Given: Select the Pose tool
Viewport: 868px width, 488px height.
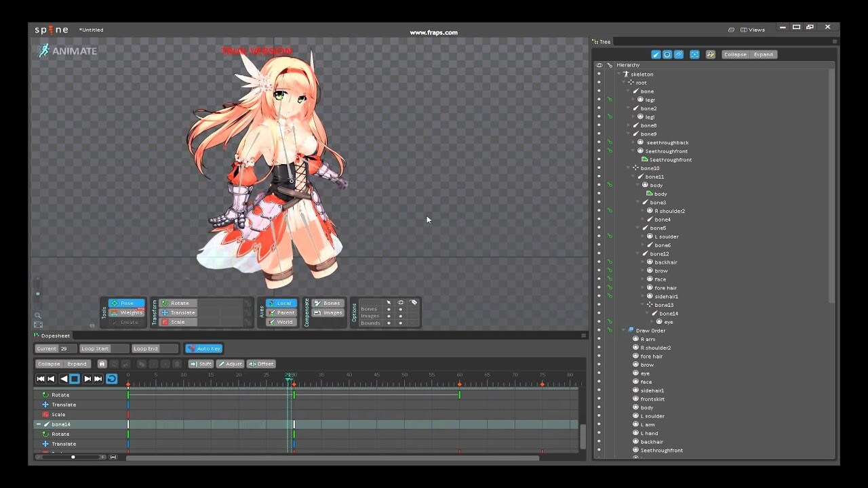Looking at the screenshot, I should click(x=127, y=303).
